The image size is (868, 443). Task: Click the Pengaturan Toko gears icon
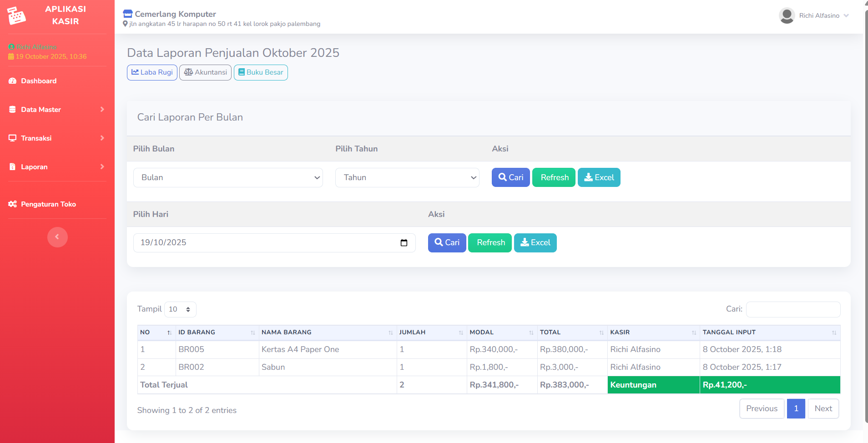pyautogui.click(x=12, y=204)
